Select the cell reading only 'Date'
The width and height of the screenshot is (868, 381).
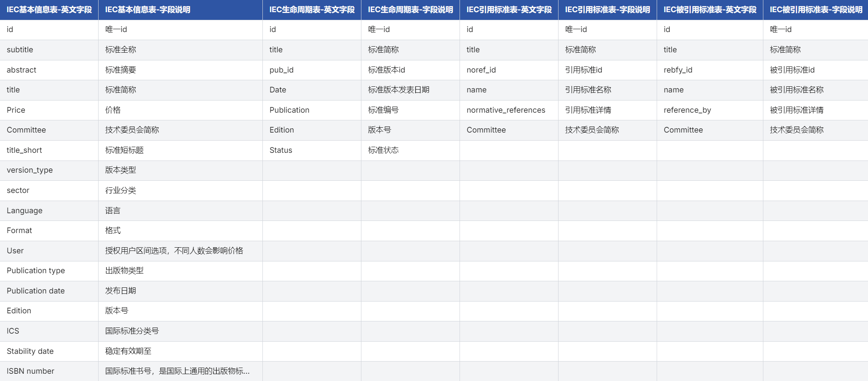[312, 90]
